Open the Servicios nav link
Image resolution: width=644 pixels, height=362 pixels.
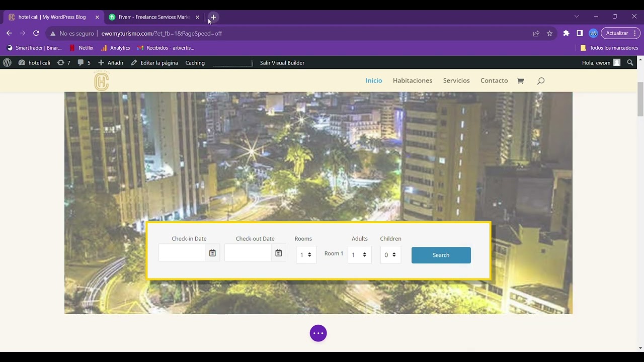click(456, 80)
